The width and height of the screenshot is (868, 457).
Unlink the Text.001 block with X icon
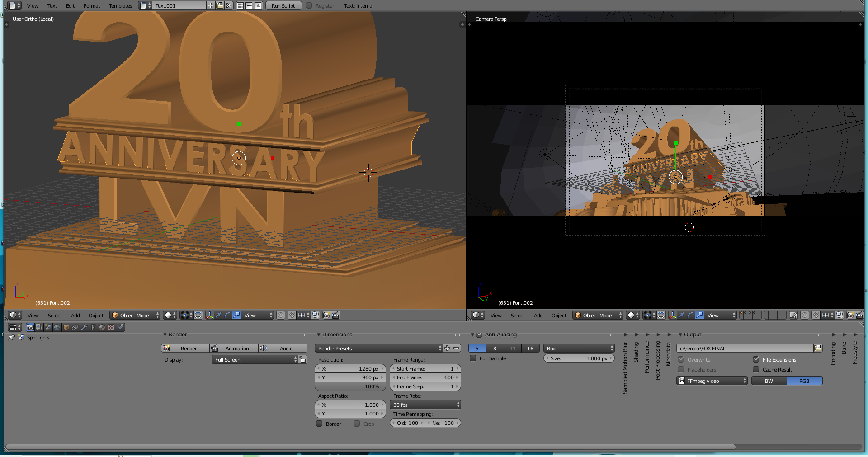click(x=229, y=6)
